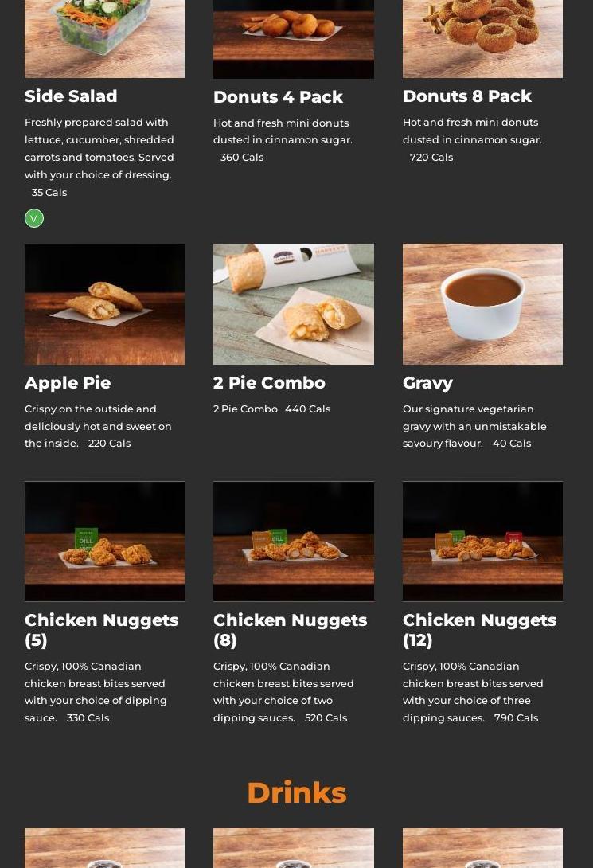
Task: Open the 2 Pie Combo heading
Action: tap(269, 382)
